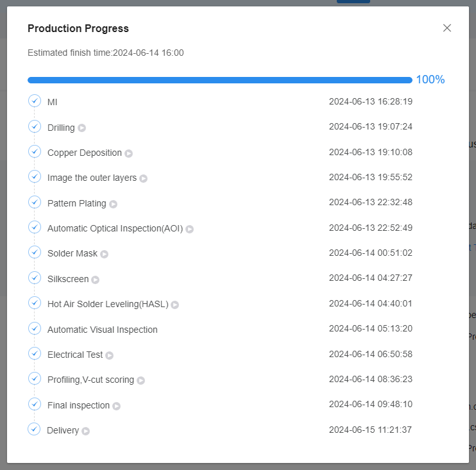This screenshot has height=470, width=476.
Task: Click the MI step checkmark
Action: pos(35,101)
